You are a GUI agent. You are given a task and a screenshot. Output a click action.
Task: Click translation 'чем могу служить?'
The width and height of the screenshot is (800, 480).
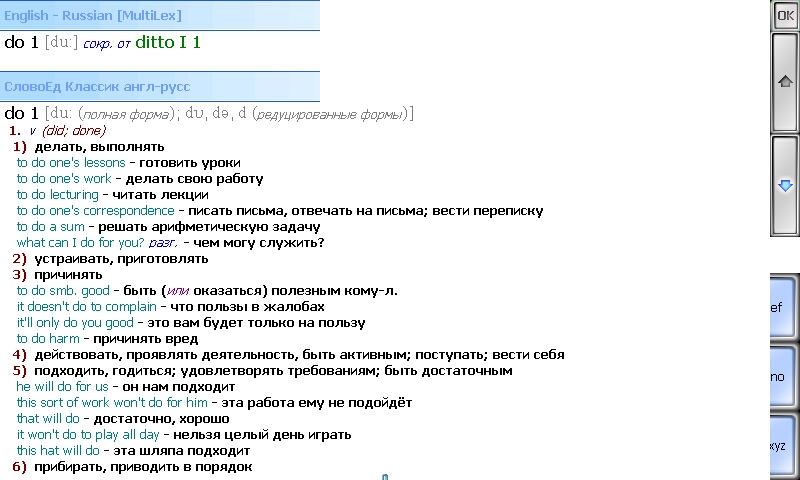coord(259,243)
